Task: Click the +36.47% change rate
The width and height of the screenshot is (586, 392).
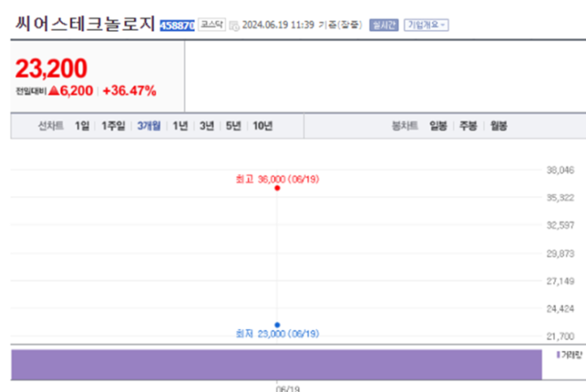Action: tap(129, 91)
